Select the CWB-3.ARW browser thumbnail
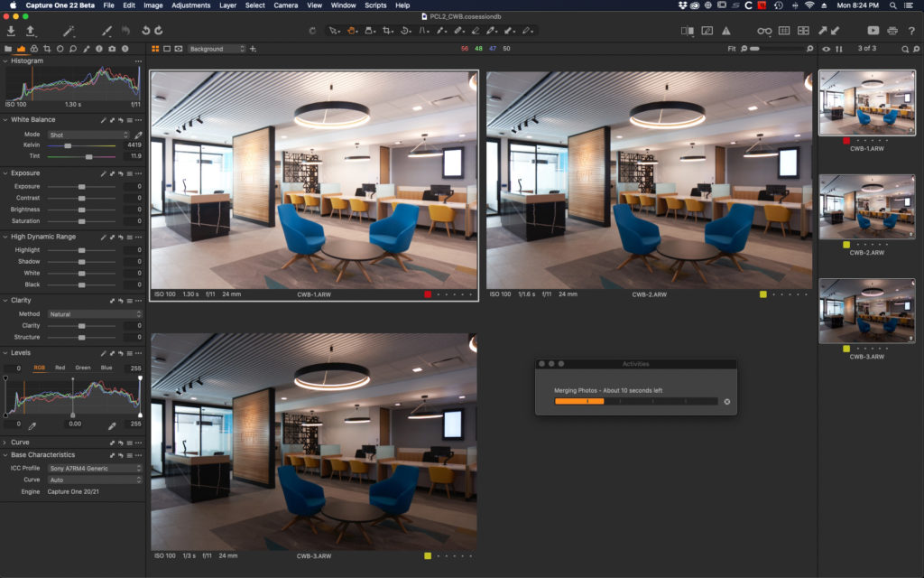This screenshot has height=578, width=924. [867, 311]
